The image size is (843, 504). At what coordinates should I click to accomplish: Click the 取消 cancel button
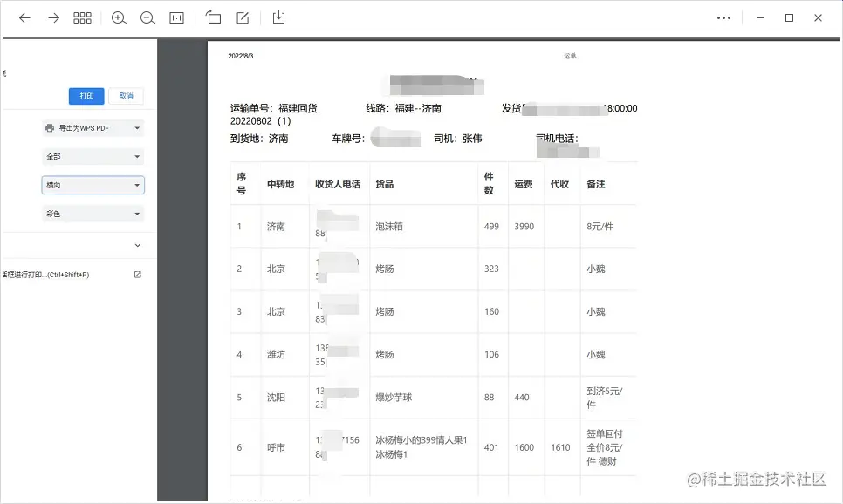click(x=126, y=96)
